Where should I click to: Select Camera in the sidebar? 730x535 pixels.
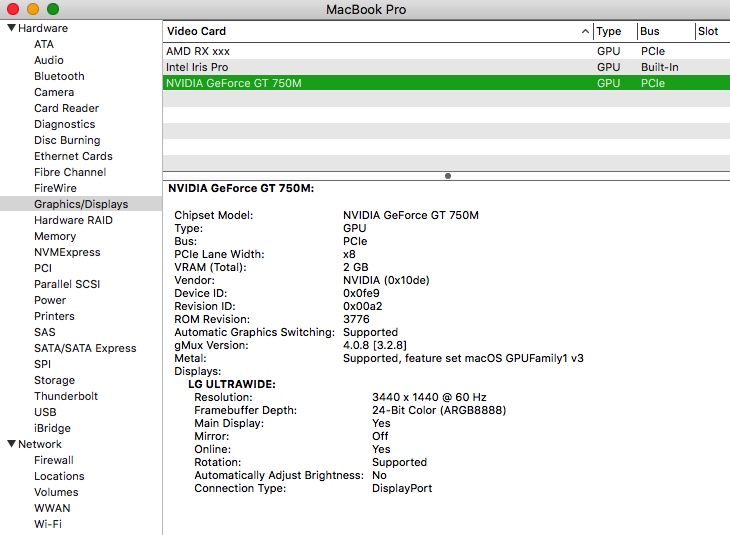click(x=54, y=92)
